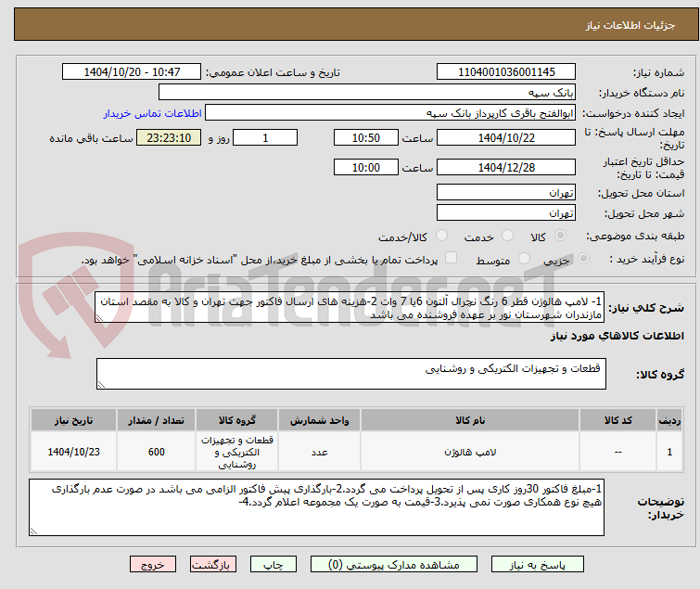This screenshot has width=700, height=589.
Task: Click the quantity cell 600
Action: coord(157,452)
